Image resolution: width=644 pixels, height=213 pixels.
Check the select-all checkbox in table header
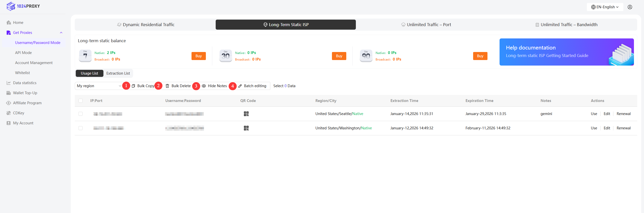(x=81, y=101)
